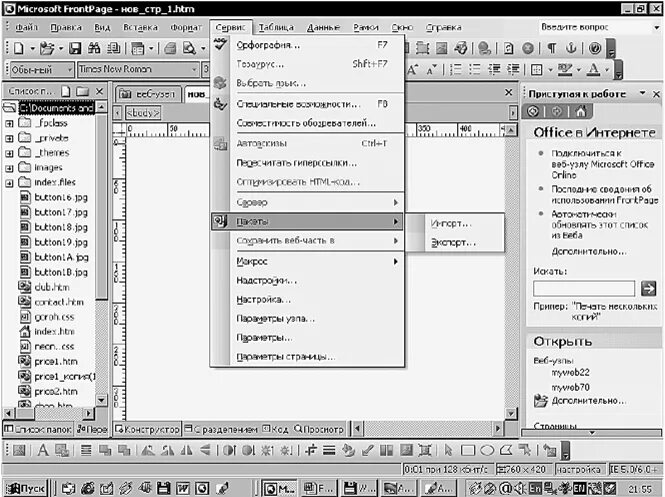
Task: Select index.htm in folder list
Action: coord(54,331)
